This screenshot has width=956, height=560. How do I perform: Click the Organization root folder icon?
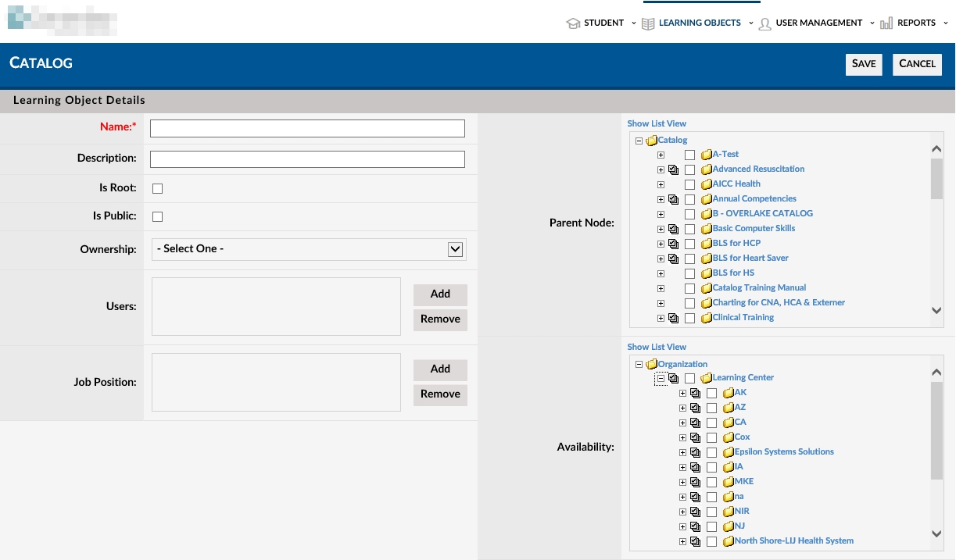651,365
